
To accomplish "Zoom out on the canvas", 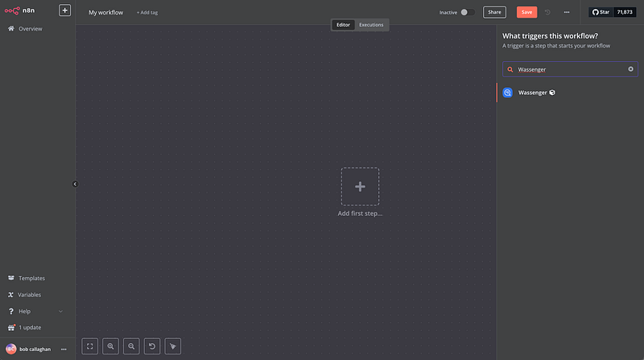I will (x=132, y=346).
